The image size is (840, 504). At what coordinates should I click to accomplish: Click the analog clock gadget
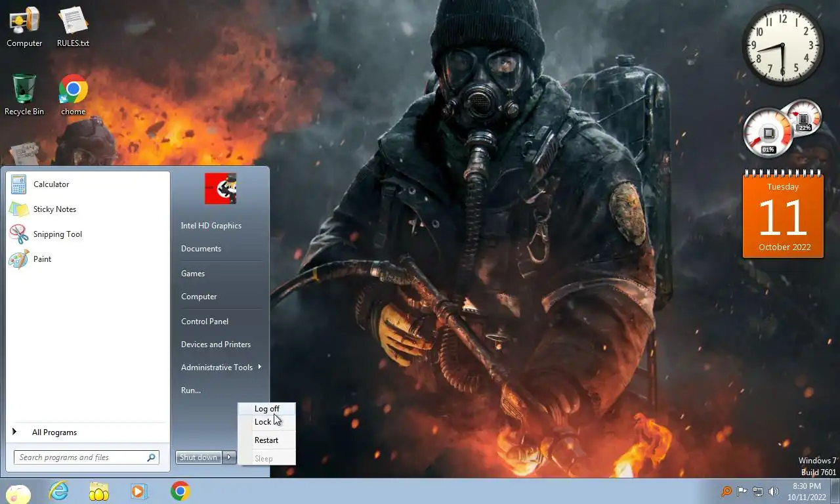click(783, 45)
